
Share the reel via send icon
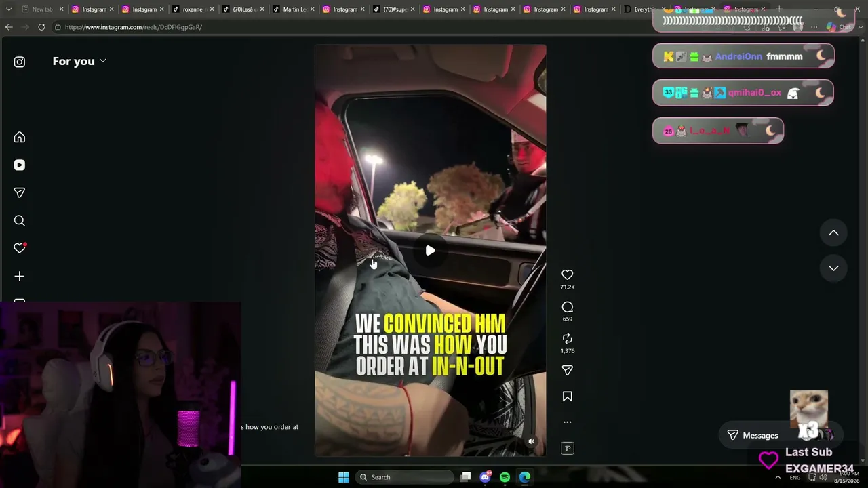[568, 370]
